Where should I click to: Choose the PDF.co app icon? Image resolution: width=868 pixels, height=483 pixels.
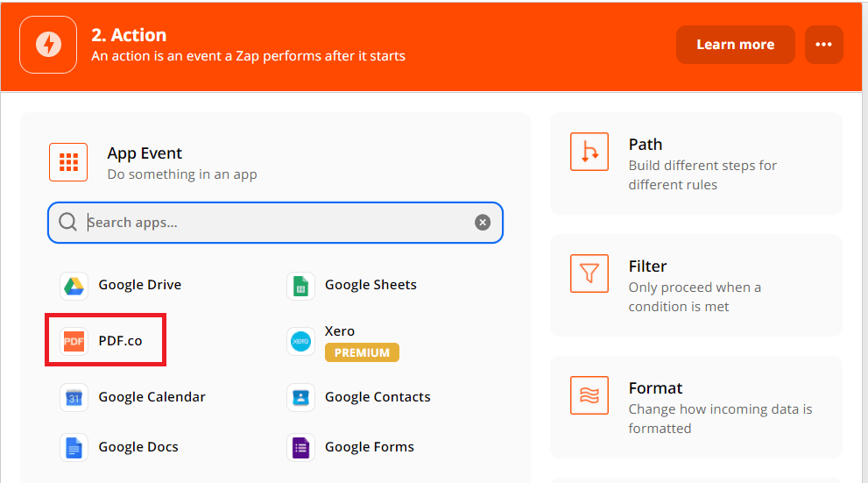pos(74,341)
